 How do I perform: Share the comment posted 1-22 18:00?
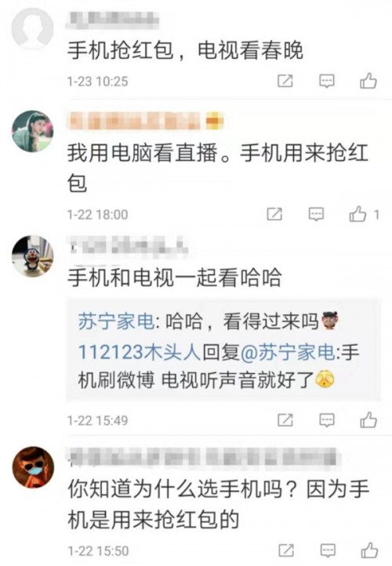coord(274,215)
